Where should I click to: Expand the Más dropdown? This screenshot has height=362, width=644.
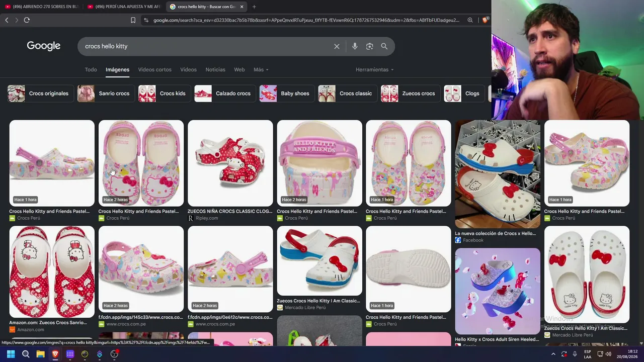pos(261,69)
